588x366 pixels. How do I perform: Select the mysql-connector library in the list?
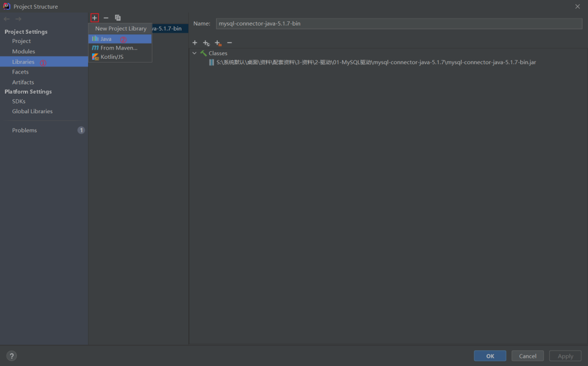[170, 28]
